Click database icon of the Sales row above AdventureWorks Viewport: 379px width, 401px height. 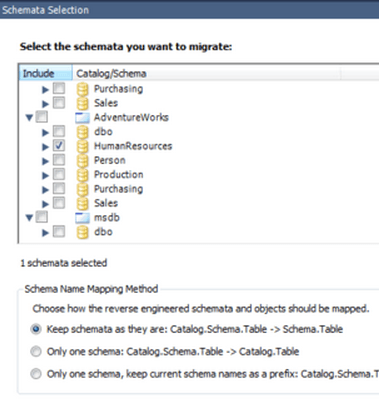coord(82,103)
